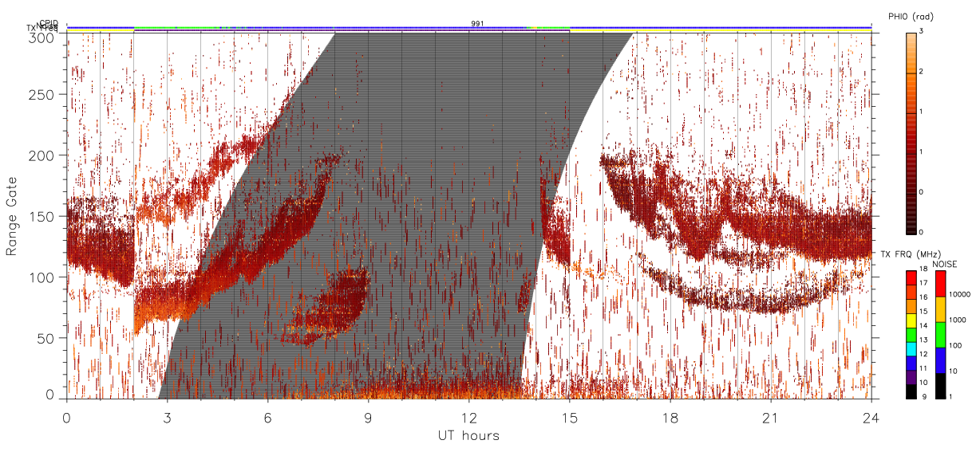Click tick label 9 on UT hours axis
Screen dimensions: 980x452
(x=368, y=417)
